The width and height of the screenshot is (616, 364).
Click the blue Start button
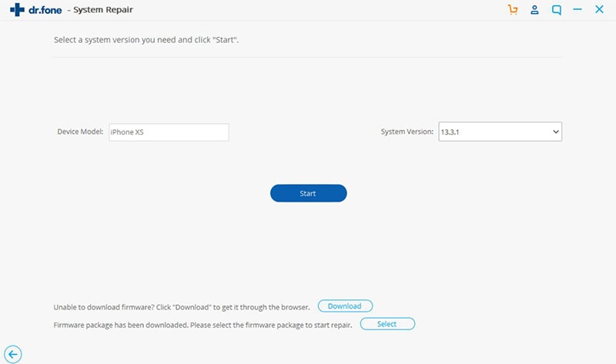pos(309,193)
